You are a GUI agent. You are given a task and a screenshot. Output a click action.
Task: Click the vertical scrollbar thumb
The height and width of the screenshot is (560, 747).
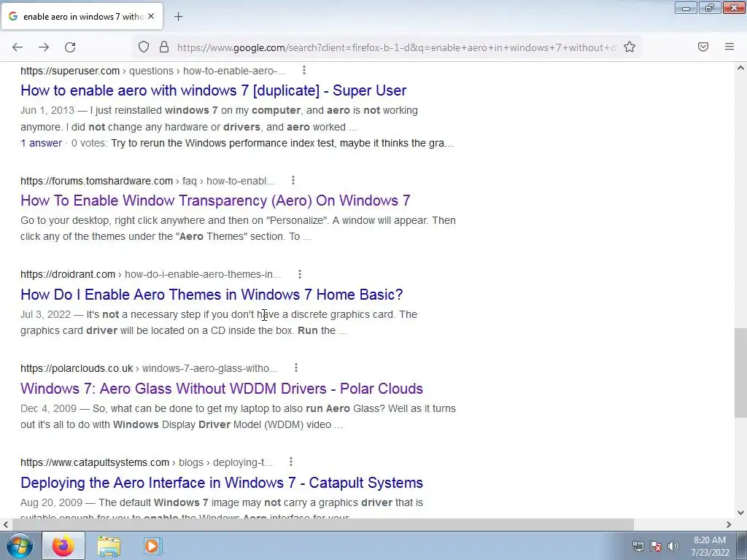coord(740,373)
